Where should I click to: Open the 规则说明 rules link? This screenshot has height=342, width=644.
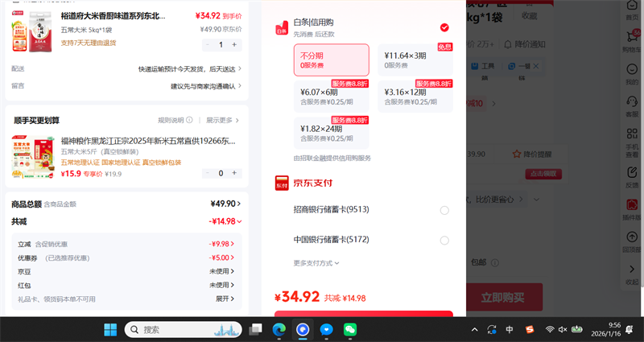tap(171, 120)
